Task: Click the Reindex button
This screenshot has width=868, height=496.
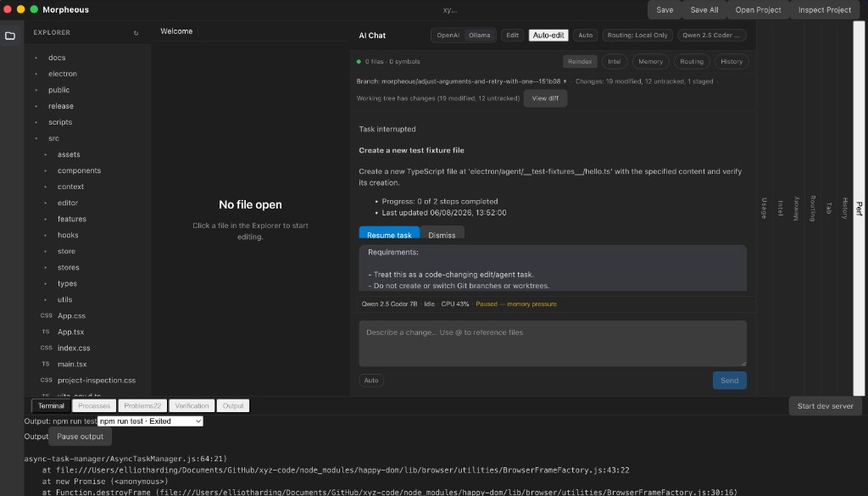Action: pos(580,61)
